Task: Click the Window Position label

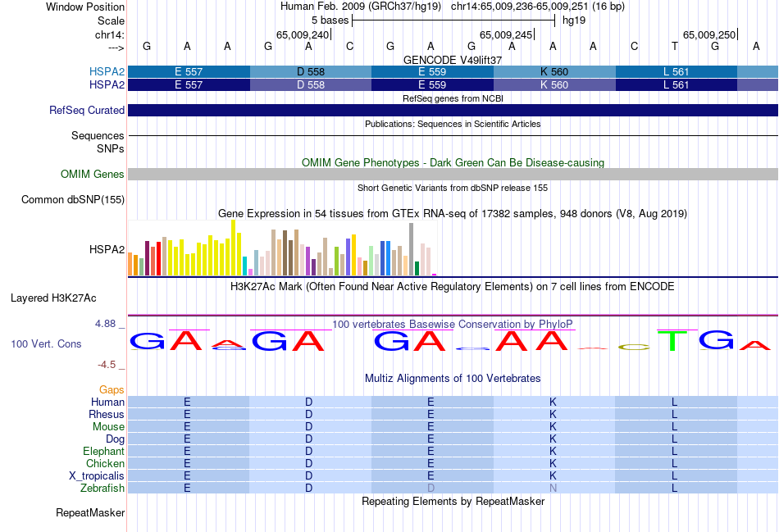Action: pyautogui.click(x=85, y=7)
